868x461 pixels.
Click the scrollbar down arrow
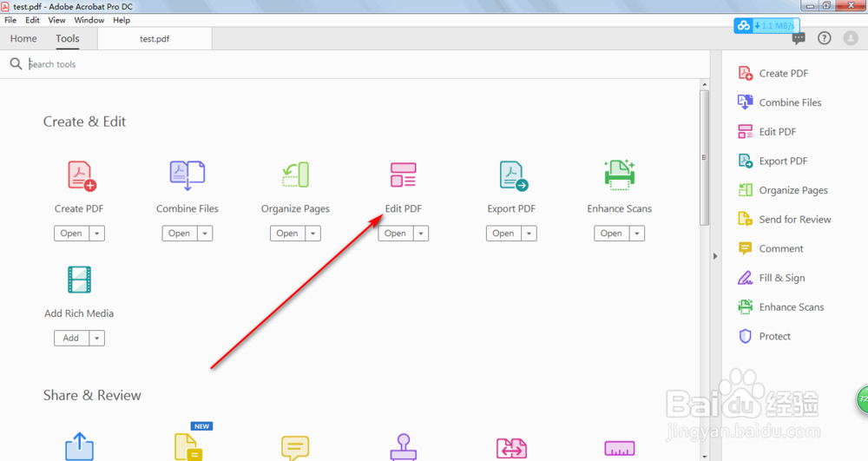704,457
